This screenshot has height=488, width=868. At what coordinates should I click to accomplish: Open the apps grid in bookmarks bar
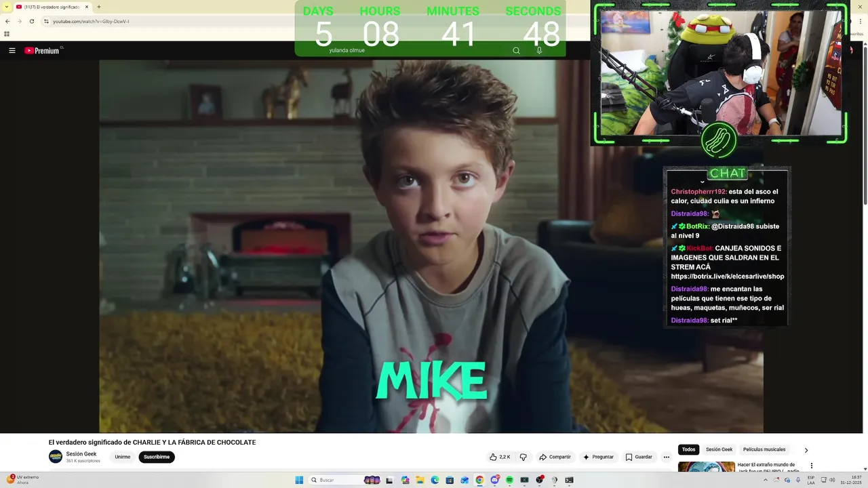[x=7, y=34]
